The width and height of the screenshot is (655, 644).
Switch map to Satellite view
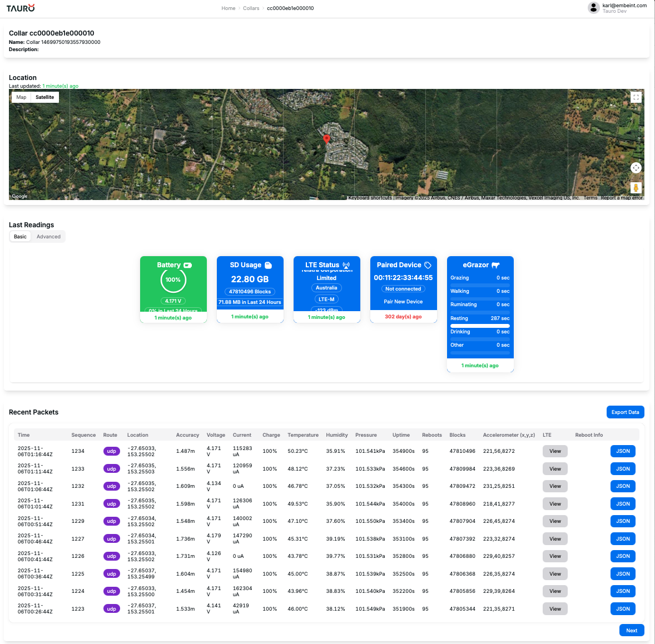pyautogui.click(x=45, y=97)
